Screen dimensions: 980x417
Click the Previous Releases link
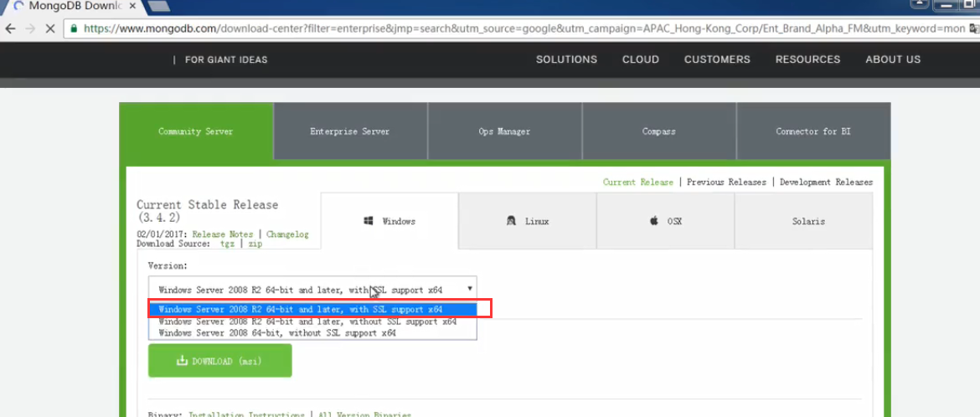[726, 182]
